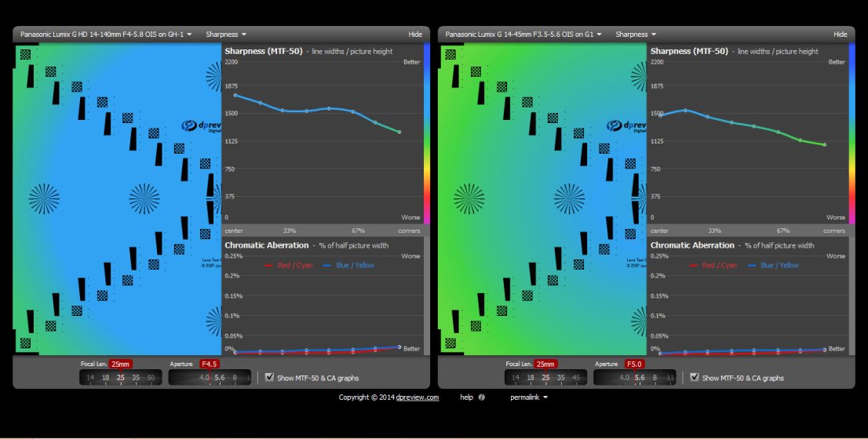
Task: Set left panel focal length to 18
Action: click(x=105, y=378)
